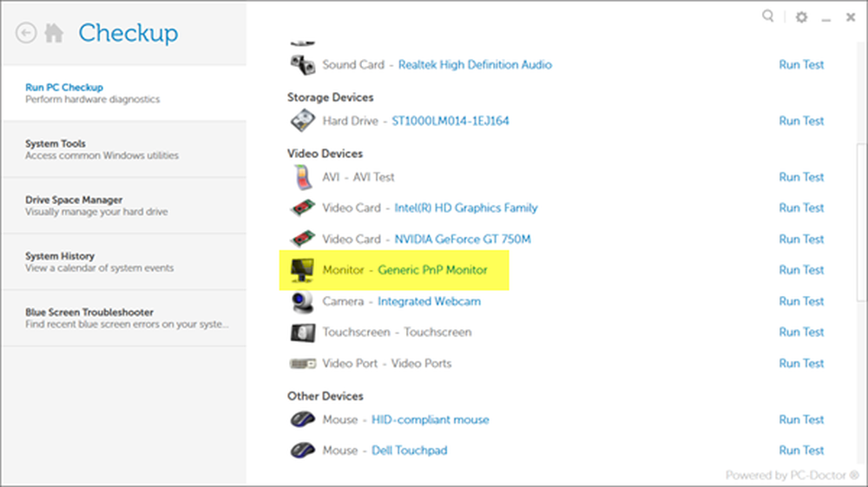Click the Integrated Webcam camera icon
Image resolution: width=868 pixels, height=487 pixels.
(x=301, y=301)
